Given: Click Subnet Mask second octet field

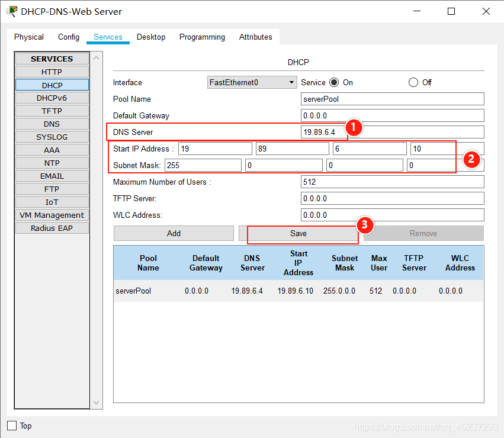Looking at the screenshot, I should coord(284,166).
